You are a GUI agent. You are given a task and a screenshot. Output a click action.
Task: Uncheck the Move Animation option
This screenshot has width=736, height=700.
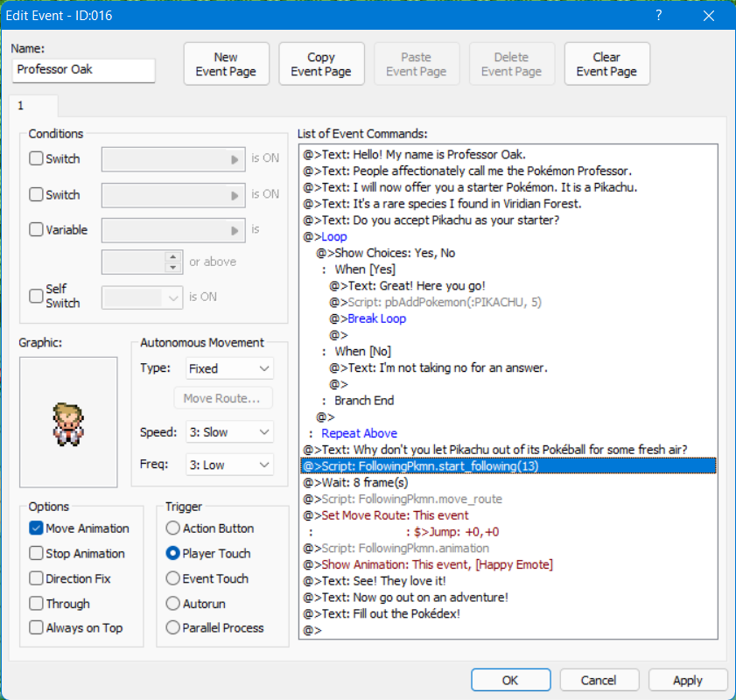37,528
